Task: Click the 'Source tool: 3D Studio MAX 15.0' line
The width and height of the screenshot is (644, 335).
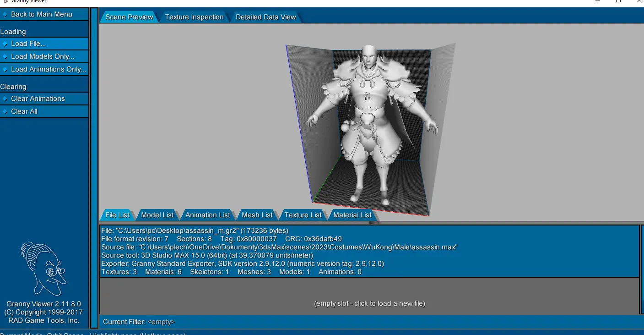Action: (207, 255)
